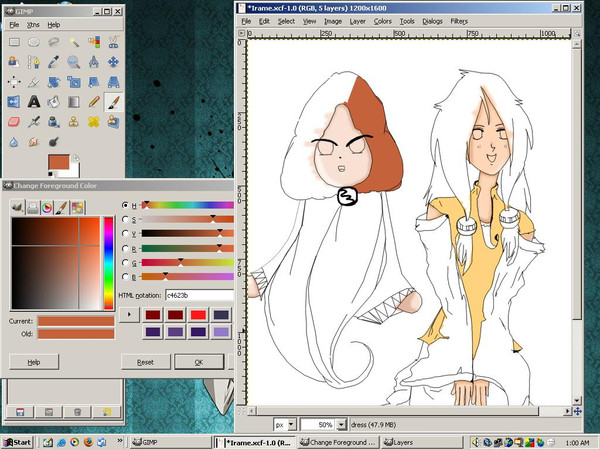Open the 50% zoom dropdown
The height and width of the screenshot is (450, 600).
[x=342, y=424]
